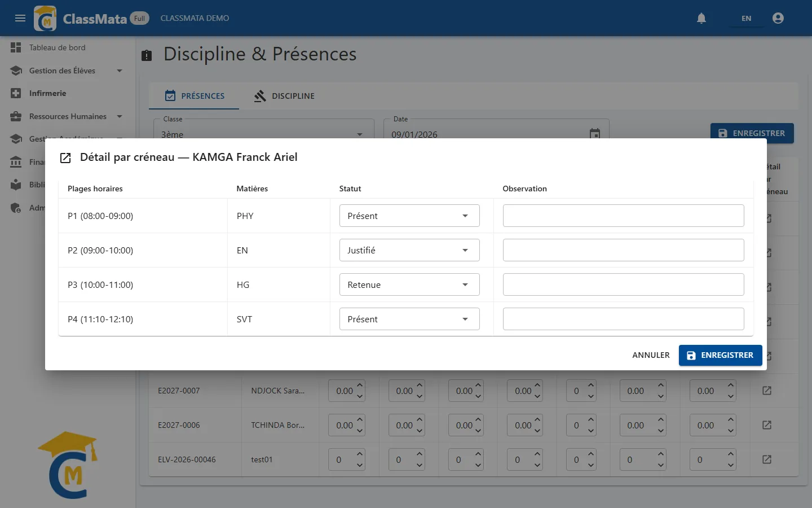Increment first stepper in NDJOCK Sara row
The width and height of the screenshot is (812, 508).
pos(360,386)
